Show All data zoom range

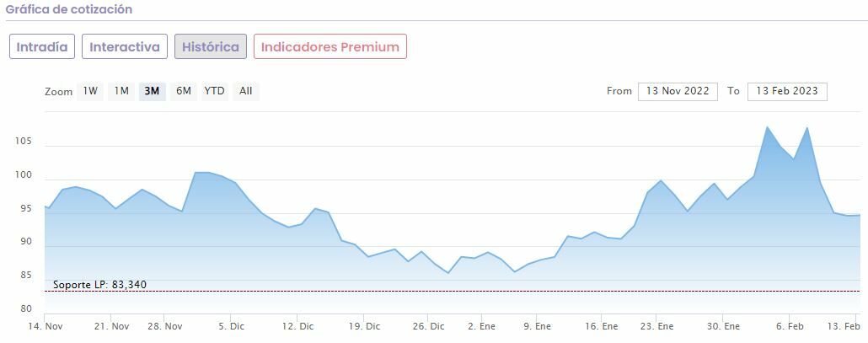[245, 91]
